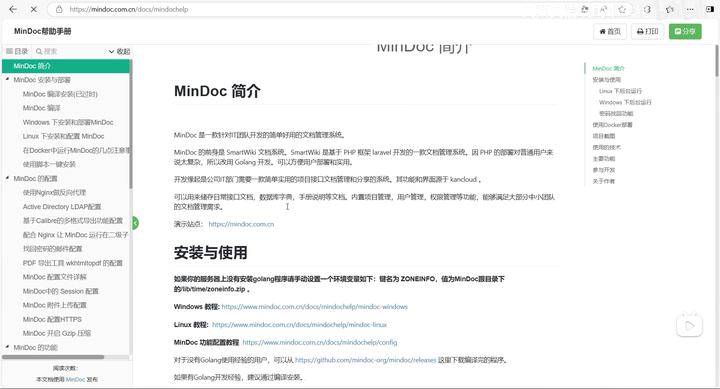Open 基于Calibre的多格式导出功能配置 entry
This screenshot has width=720, height=389.
(73, 220)
